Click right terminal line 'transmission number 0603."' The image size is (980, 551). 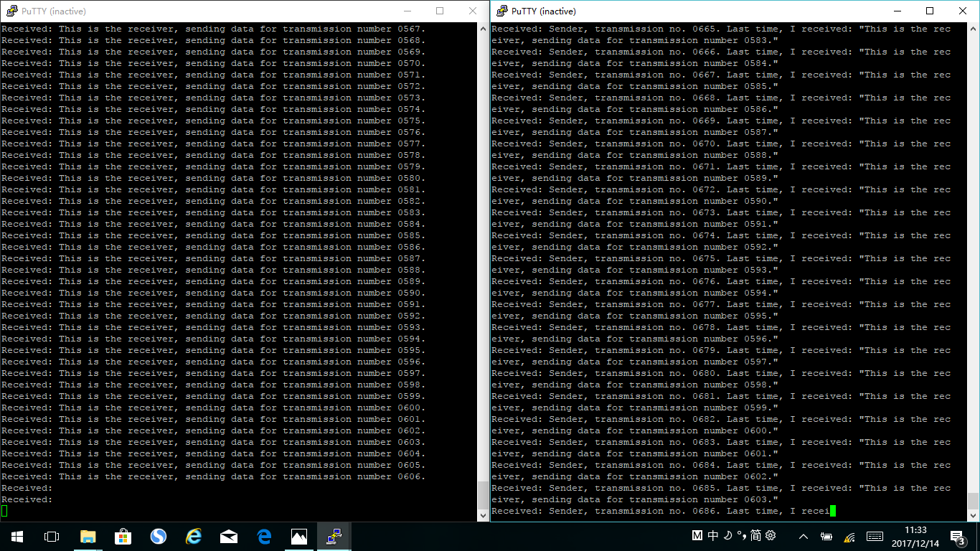tap(635, 499)
